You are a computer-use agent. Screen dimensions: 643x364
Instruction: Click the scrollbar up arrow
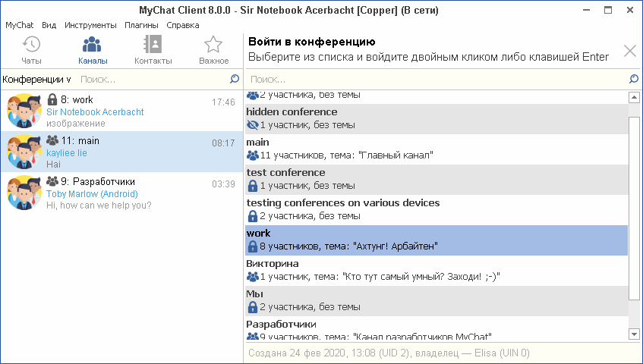[x=634, y=98]
